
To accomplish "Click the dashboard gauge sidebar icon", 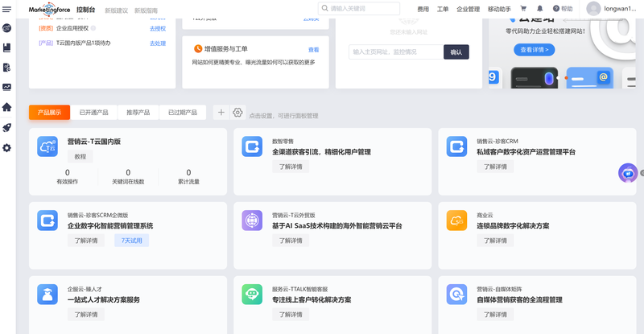I will pos(6,28).
